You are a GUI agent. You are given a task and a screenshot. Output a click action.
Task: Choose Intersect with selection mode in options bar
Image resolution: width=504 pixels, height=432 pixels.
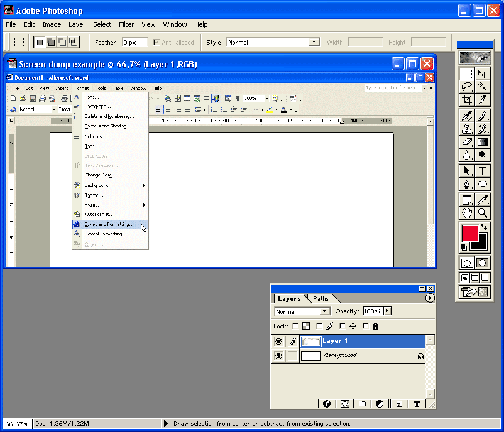tap(74, 41)
